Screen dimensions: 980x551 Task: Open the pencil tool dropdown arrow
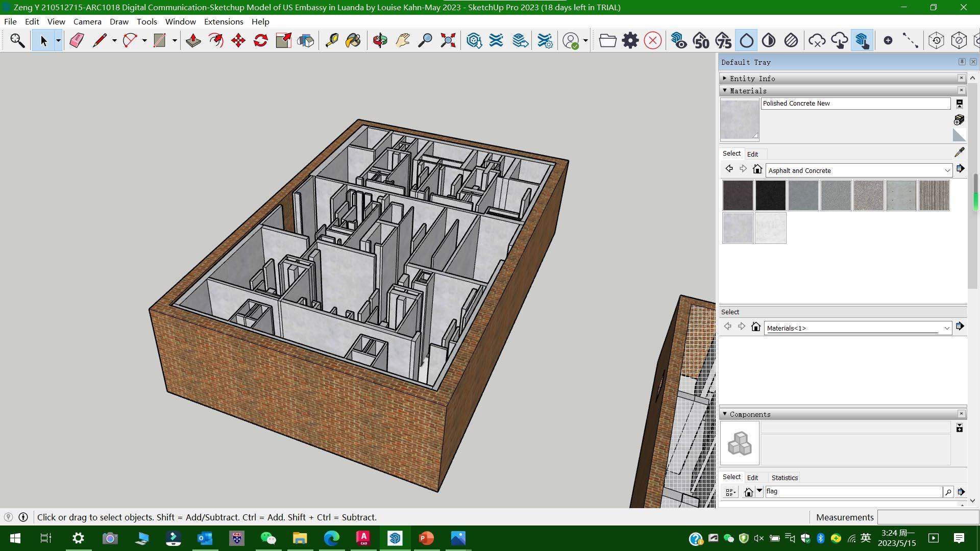114,40
